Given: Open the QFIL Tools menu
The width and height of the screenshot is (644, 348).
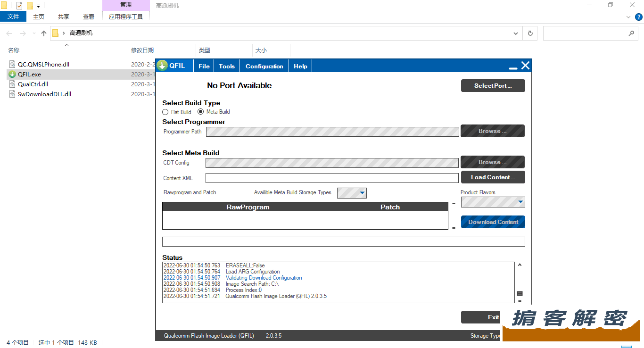Looking at the screenshot, I should coord(227,66).
